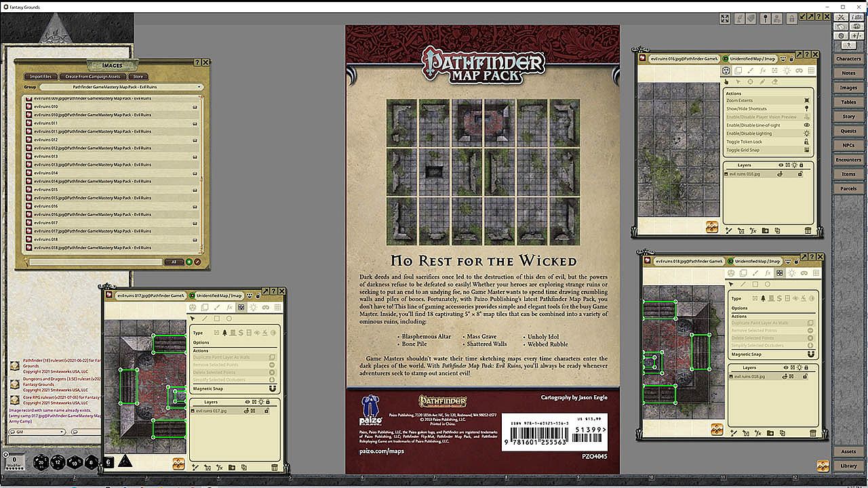The image size is (868, 488).
Task: Open the Notes sidebar tab
Action: (x=848, y=73)
